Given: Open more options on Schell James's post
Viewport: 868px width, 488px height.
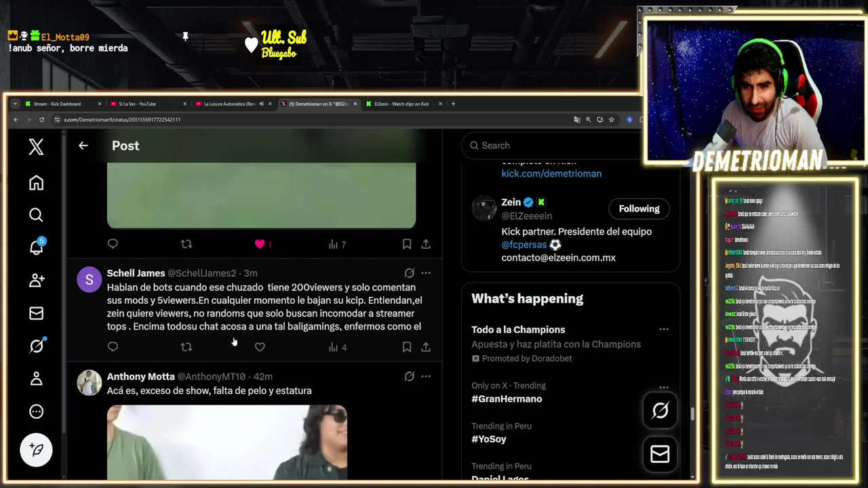Looking at the screenshot, I should coord(426,273).
